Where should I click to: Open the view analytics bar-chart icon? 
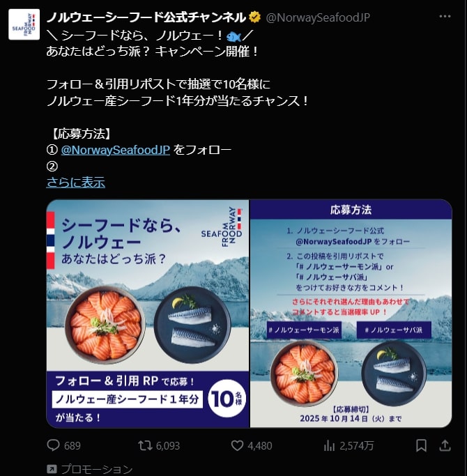pyautogui.click(x=329, y=445)
